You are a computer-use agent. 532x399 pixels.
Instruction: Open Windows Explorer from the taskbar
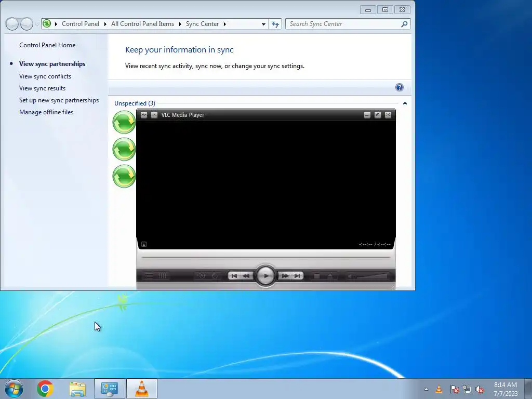[x=77, y=389]
